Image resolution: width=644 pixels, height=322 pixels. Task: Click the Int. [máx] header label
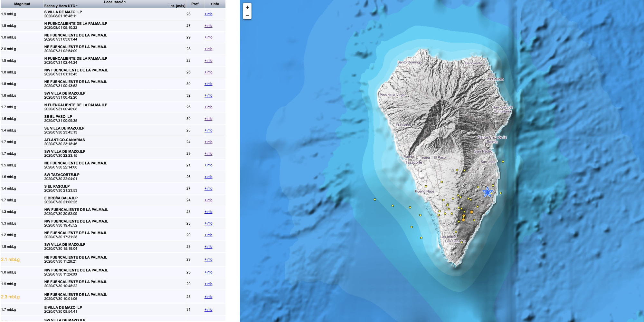coord(177,6)
